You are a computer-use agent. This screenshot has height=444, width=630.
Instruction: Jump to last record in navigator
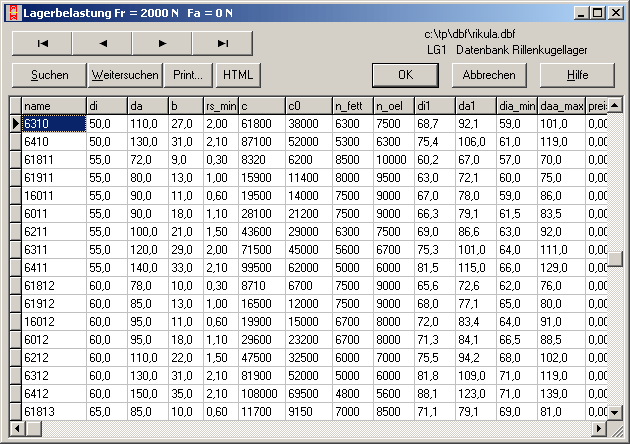(222, 43)
